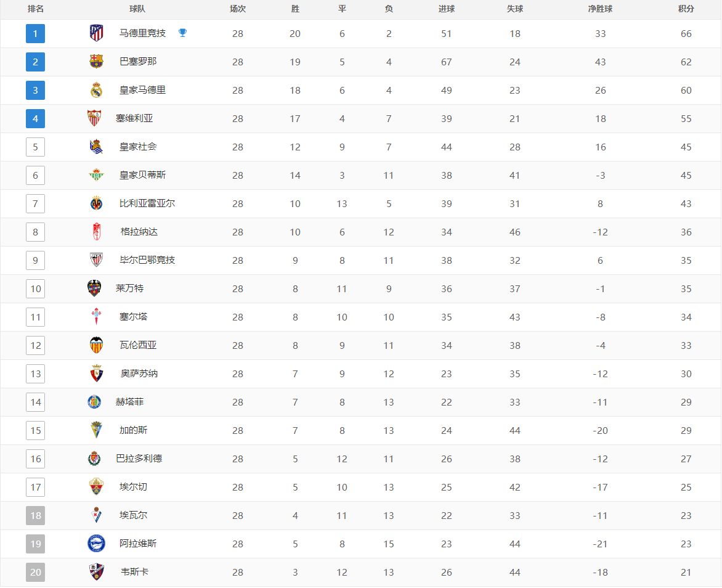The height and width of the screenshot is (588, 722).
Task: Click the gray rank 18 badge
Action: [35, 515]
